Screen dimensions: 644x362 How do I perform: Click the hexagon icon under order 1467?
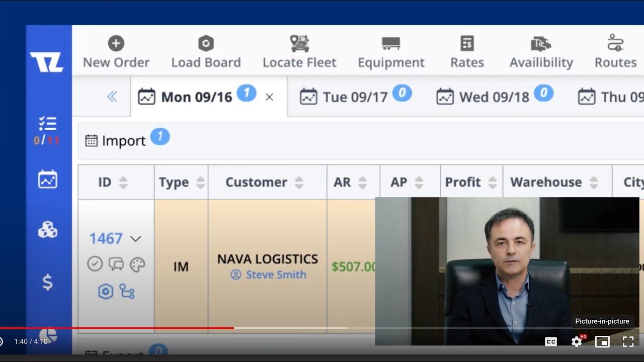pos(105,291)
